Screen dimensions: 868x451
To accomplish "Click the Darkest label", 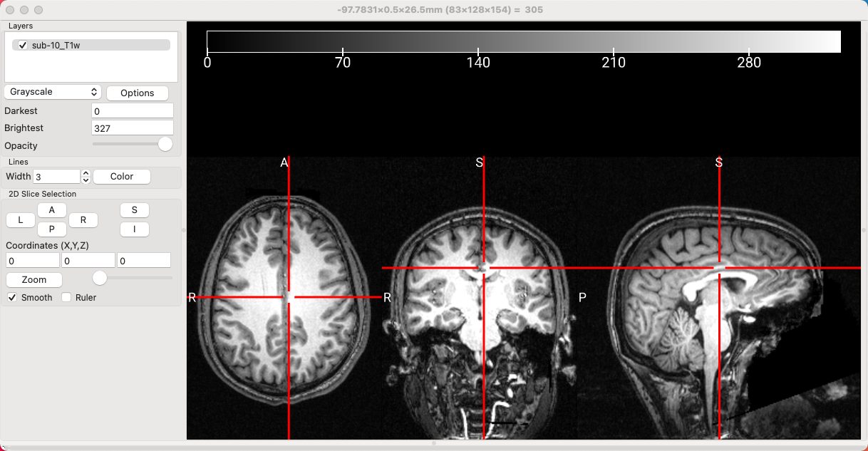I will point(21,111).
